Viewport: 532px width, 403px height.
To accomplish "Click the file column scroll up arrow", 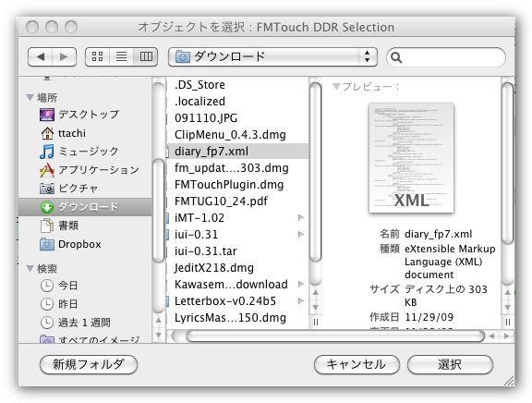I will click(x=316, y=293).
